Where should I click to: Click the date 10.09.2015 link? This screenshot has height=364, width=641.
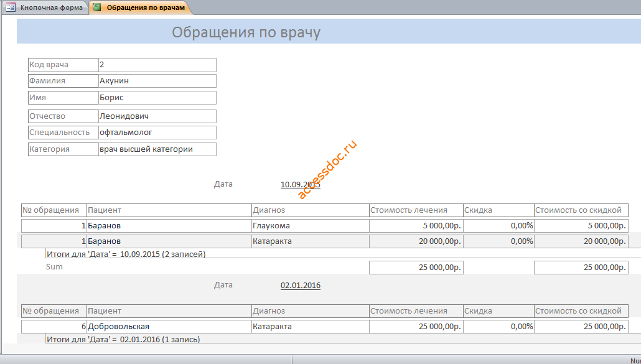click(301, 184)
